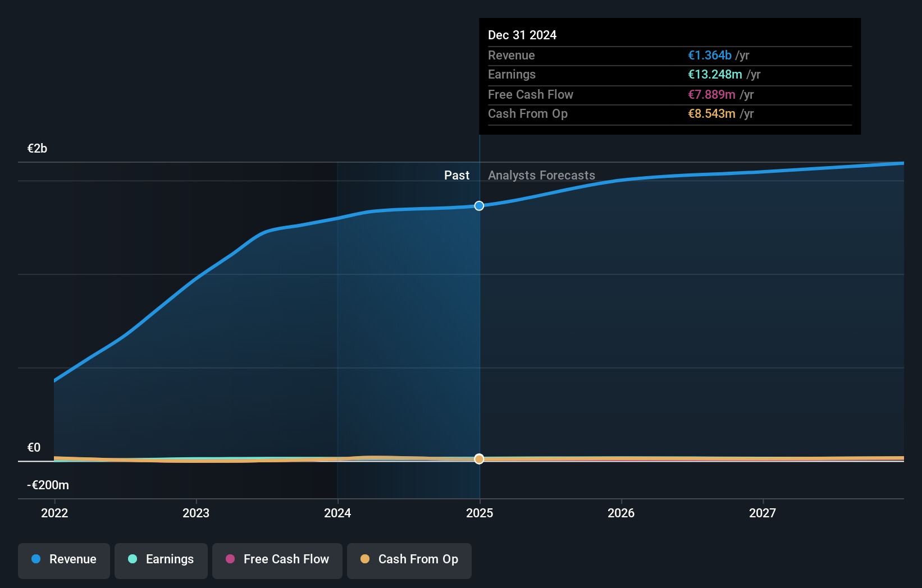The height and width of the screenshot is (588, 922).
Task: Click the 2024 x-axis label
Action: tap(337, 513)
